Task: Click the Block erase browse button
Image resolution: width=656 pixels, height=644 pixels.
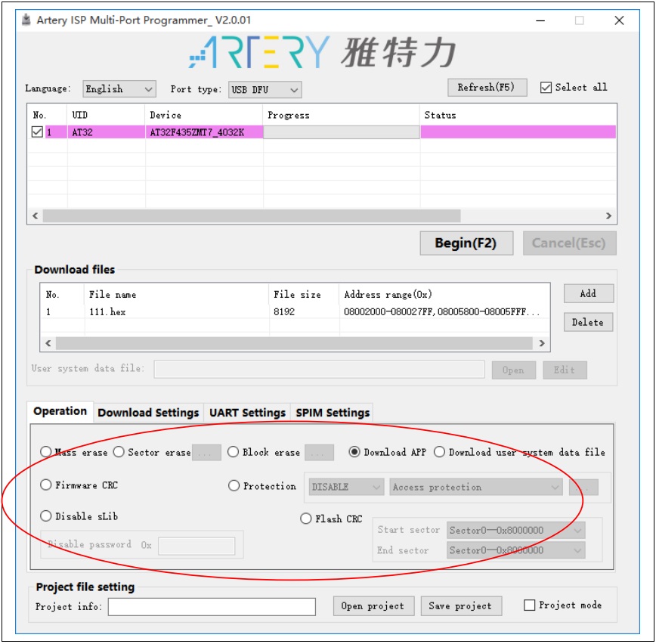Action: click(x=319, y=452)
